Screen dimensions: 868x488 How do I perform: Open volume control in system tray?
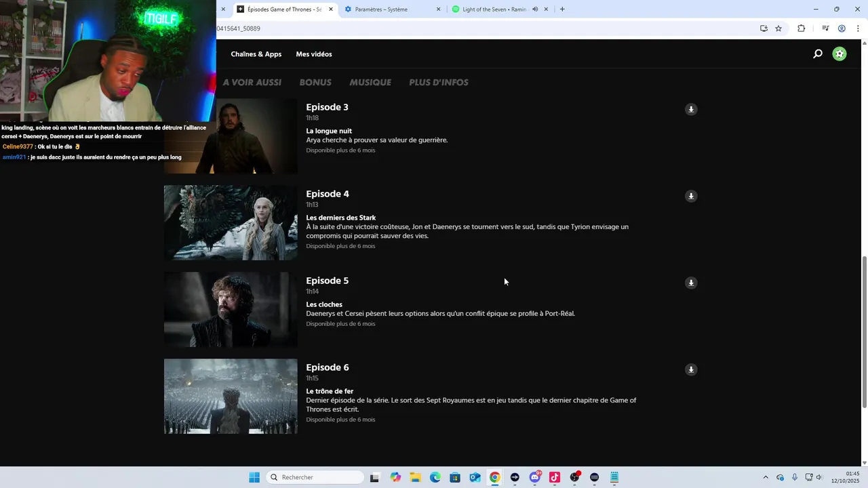(819, 477)
